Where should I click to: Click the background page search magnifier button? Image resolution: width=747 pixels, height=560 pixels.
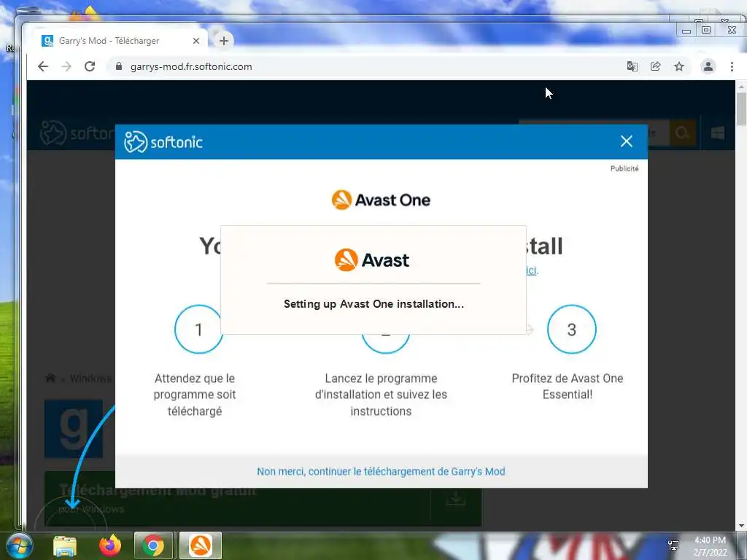tap(683, 133)
